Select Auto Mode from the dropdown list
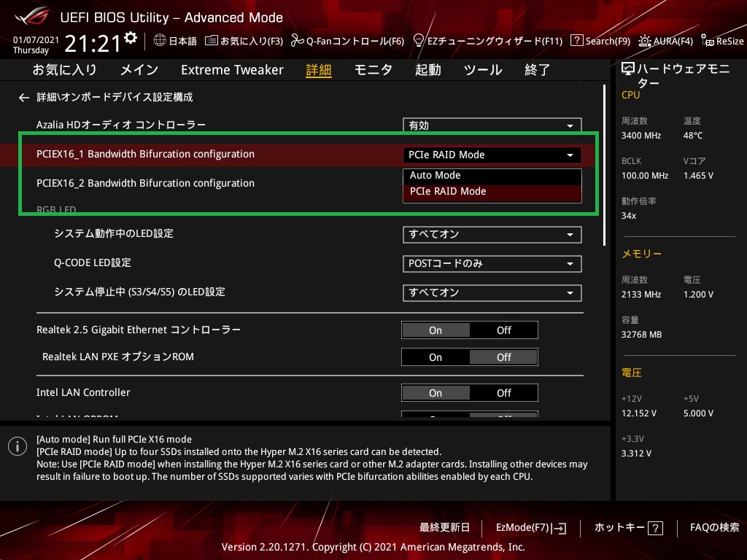Screen dimensions: 747x560 click(x=492, y=175)
